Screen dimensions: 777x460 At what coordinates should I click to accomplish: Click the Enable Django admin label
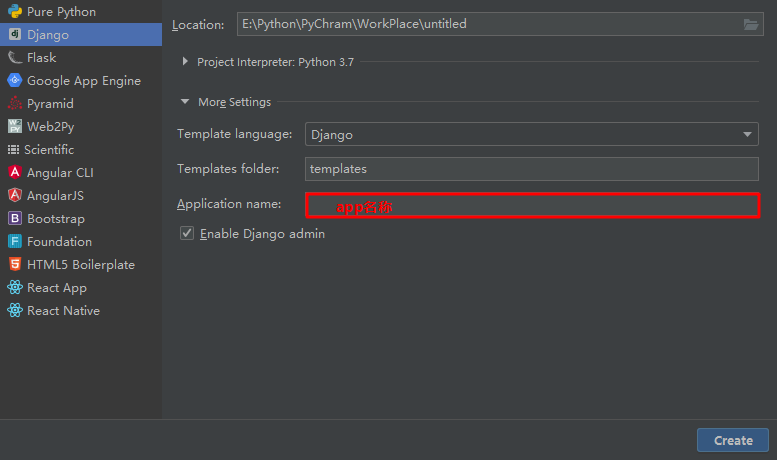click(262, 234)
